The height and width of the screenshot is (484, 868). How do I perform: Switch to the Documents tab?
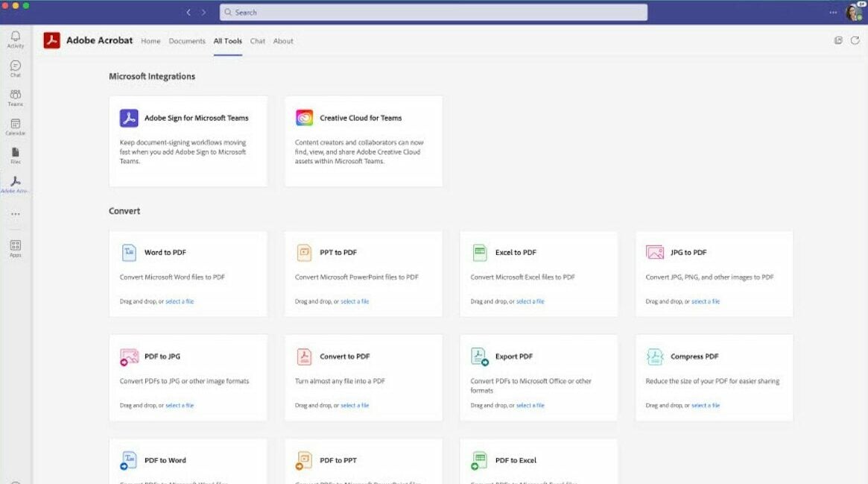[187, 41]
